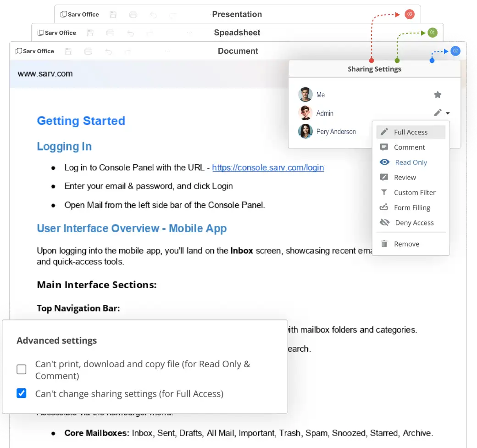Select Full Access in the permissions menu
477x448 pixels.
click(410, 132)
